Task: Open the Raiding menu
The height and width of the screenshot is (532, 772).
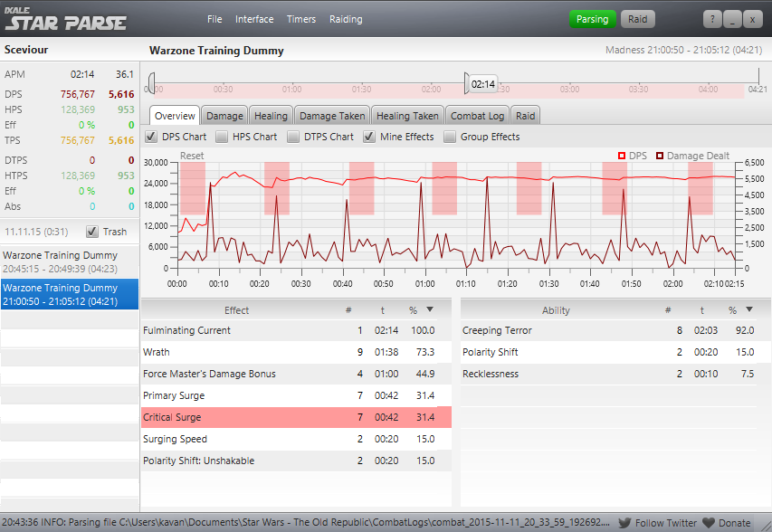Action: point(346,19)
